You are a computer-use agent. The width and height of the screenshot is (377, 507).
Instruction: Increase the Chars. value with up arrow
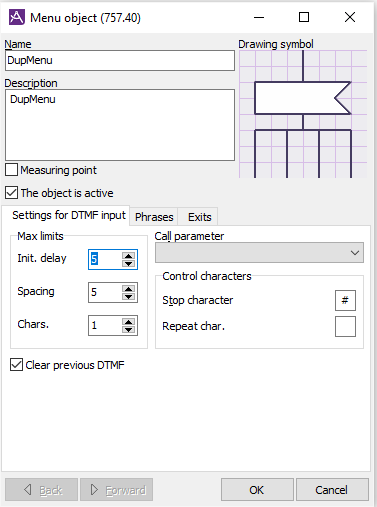128,322
